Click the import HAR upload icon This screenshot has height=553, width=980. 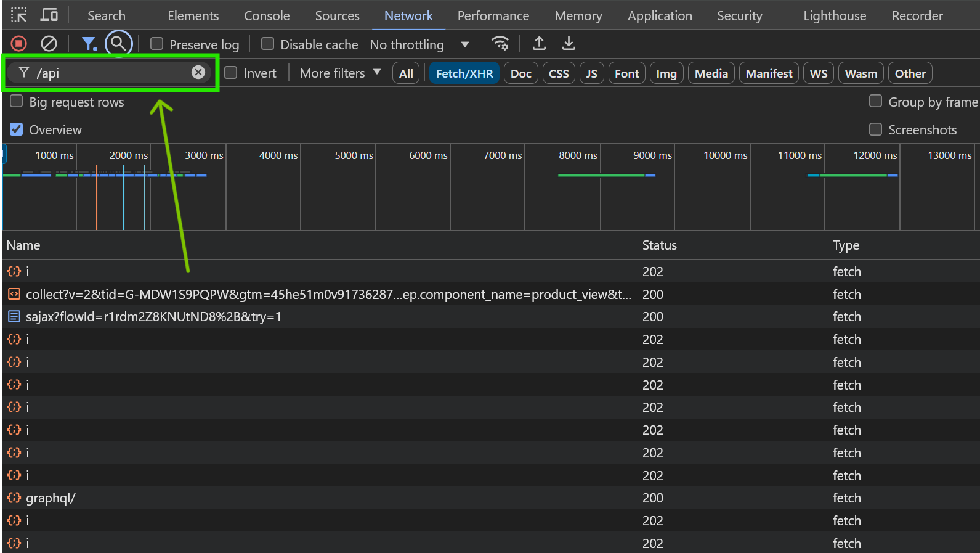tap(539, 44)
